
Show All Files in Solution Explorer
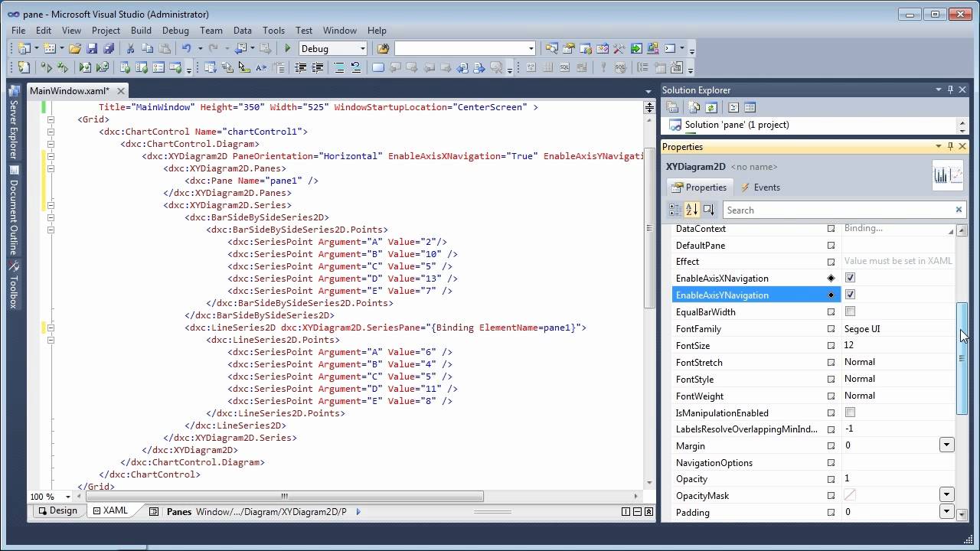694,107
